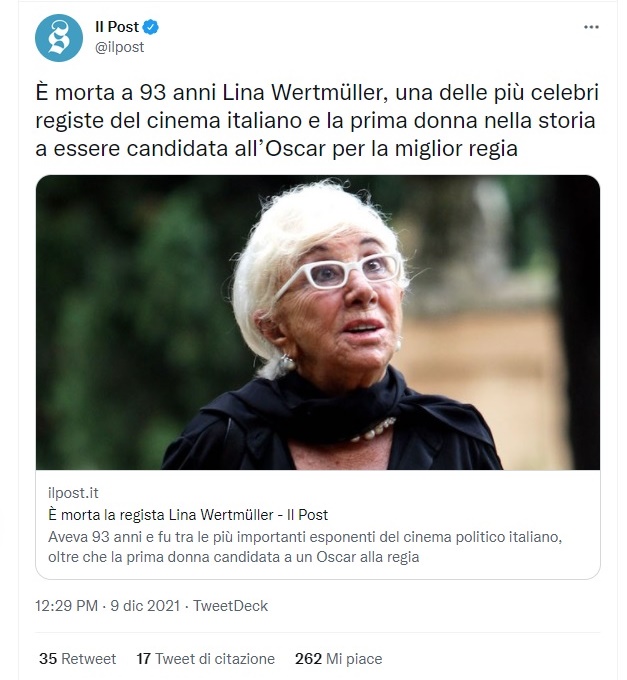Click the 9 dic 2021 date
The image size is (627, 680).
[145, 605]
